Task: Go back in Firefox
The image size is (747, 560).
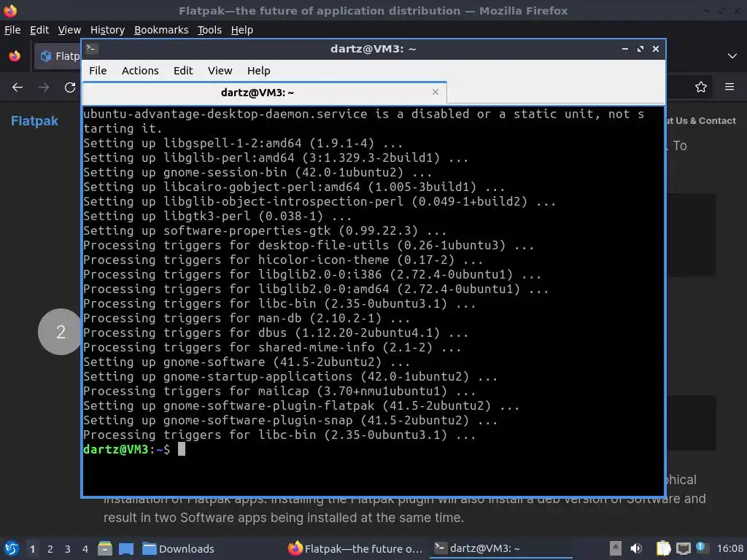Action: tap(18, 87)
